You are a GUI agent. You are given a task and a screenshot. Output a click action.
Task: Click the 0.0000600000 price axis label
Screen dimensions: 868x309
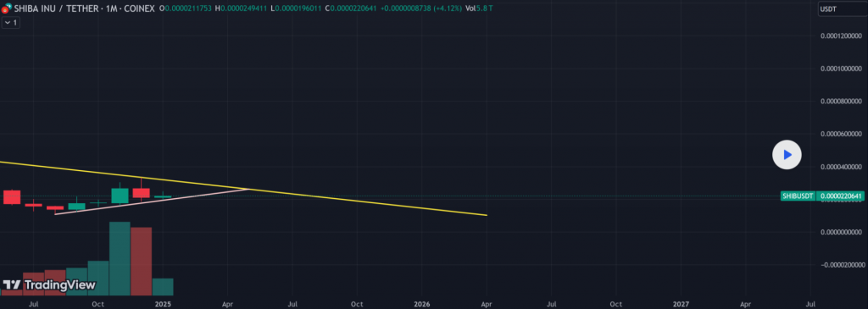click(x=841, y=134)
